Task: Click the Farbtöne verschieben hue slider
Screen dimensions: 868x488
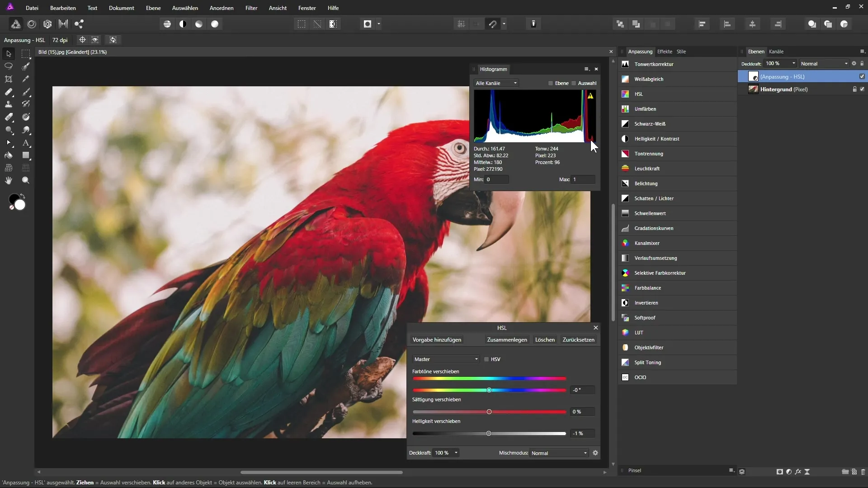Action: coord(489,390)
